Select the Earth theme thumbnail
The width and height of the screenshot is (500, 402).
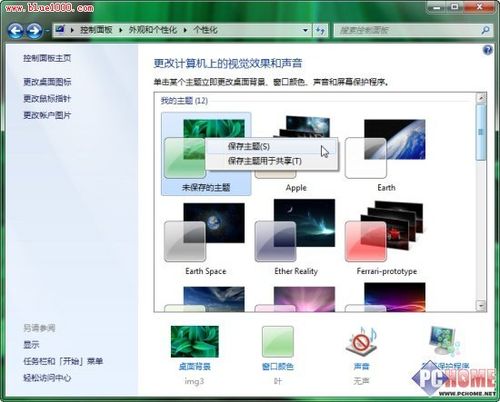click(386, 148)
